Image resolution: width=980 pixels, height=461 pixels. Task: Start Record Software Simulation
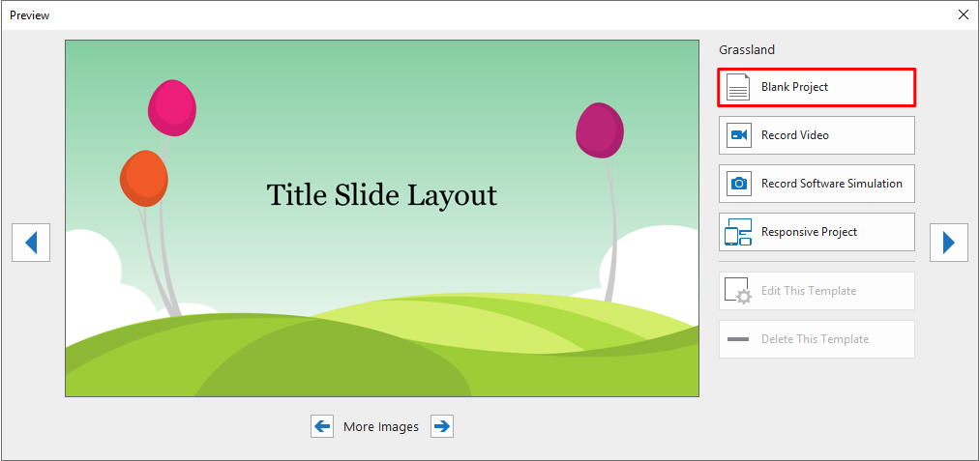tap(817, 184)
